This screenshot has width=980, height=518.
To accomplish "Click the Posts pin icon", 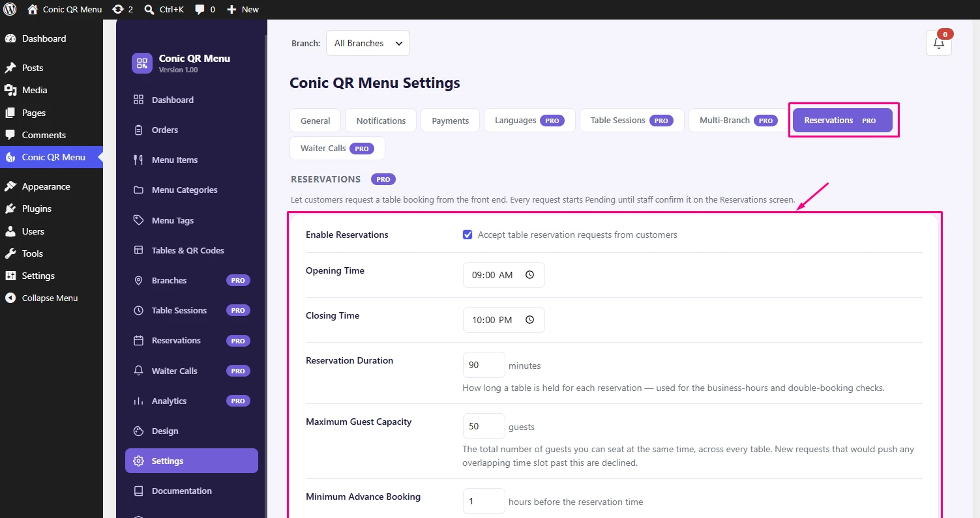I will [x=10, y=68].
